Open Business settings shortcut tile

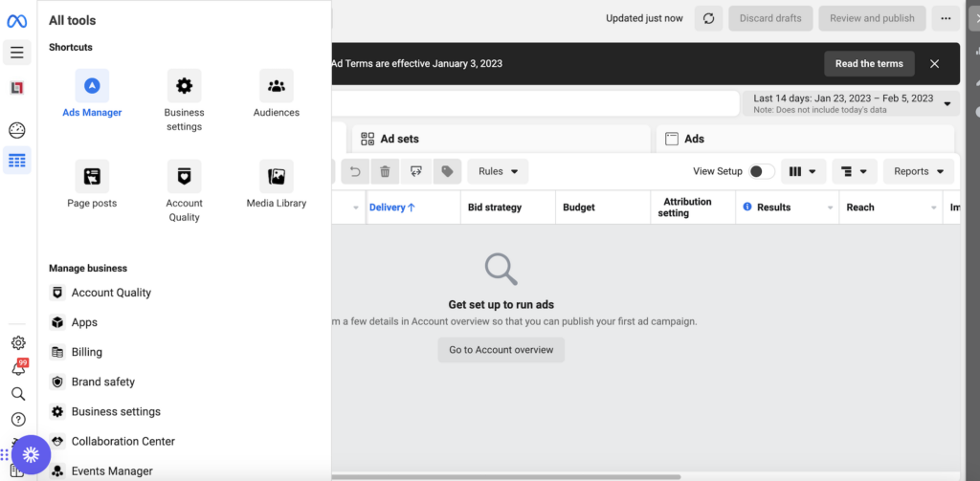[x=184, y=100]
